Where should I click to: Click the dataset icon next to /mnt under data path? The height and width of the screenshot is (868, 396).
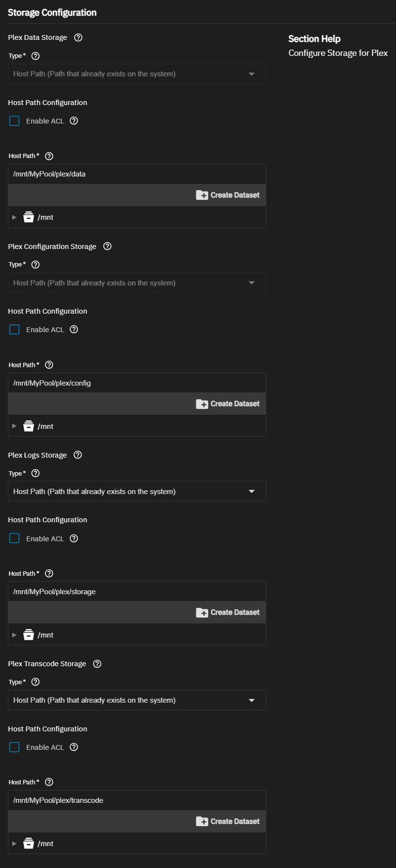(29, 217)
